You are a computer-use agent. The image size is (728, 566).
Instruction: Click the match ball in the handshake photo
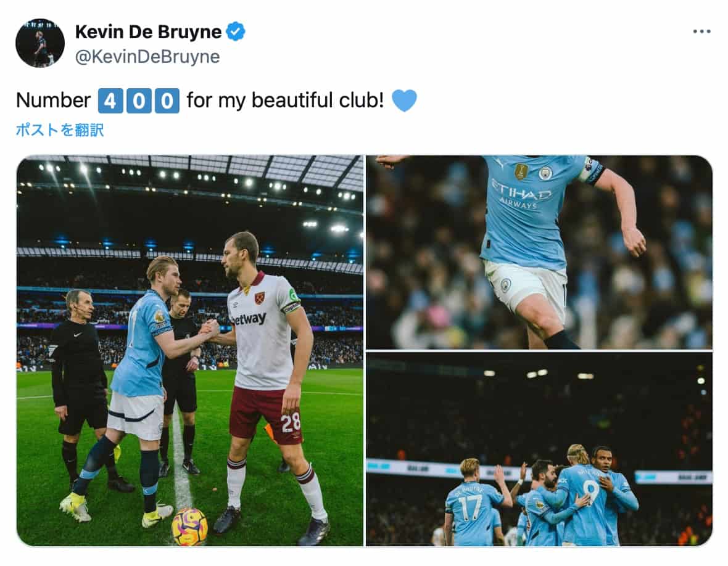tap(189, 527)
